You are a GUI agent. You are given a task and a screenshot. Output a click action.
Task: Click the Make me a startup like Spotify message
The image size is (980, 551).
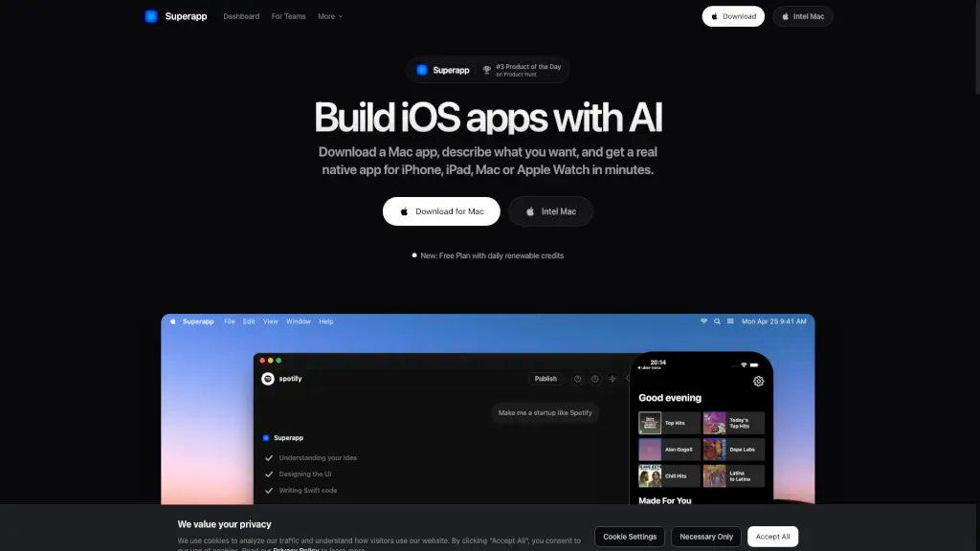pyautogui.click(x=545, y=413)
